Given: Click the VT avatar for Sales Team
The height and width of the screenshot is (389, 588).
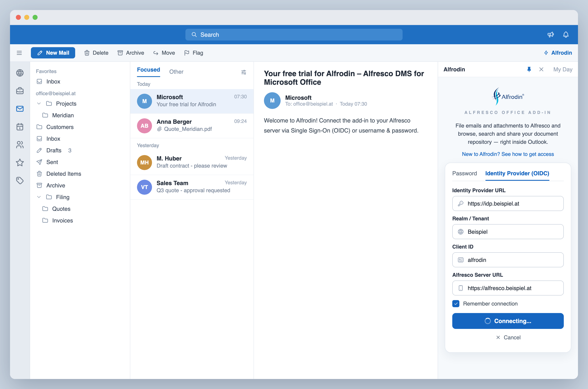Looking at the screenshot, I should point(144,187).
